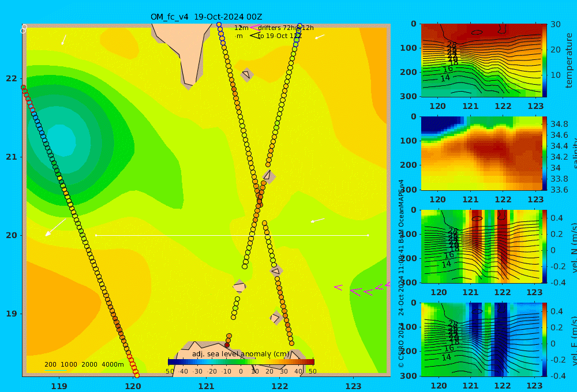Click the cyan cold eddy center near 21N 119E
Viewport: 577px width, 392px height.
(x=62, y=140)
